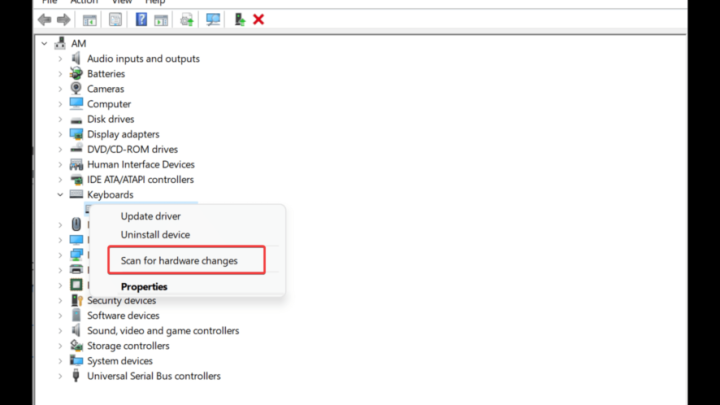Click the blue Help question-mark icon
Screen dimensions: 720x405
141,19
